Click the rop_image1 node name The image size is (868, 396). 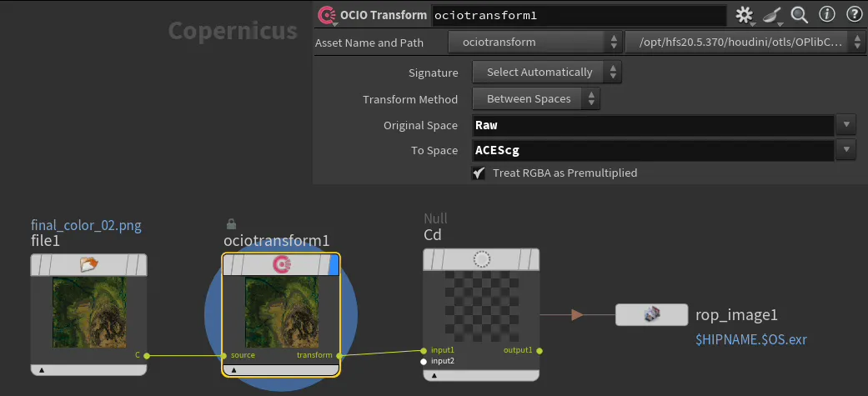pyautogui.click(x=737, y=315)
